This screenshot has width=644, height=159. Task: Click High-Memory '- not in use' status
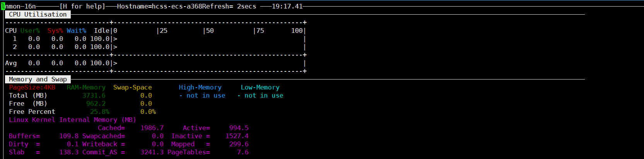pyautogui.click(x=202, y=96)
